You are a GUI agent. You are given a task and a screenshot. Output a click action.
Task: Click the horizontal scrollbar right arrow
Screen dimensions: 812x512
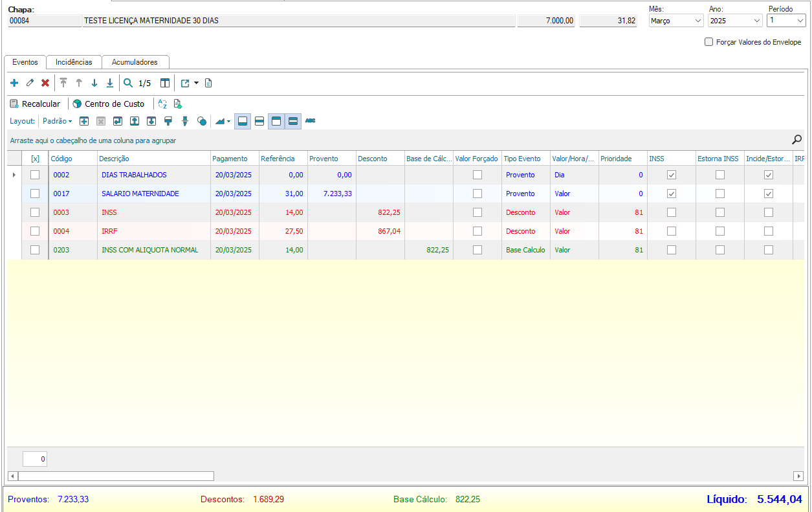point(798,476)
